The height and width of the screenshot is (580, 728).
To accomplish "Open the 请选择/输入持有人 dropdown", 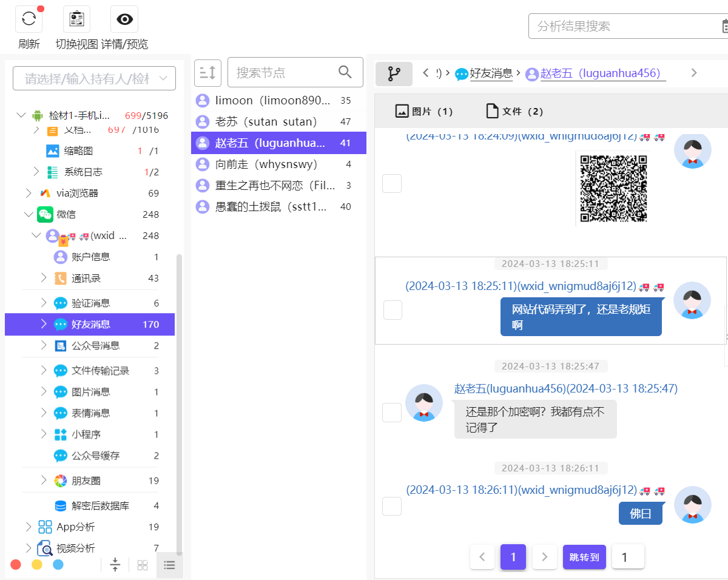I will click(x=94, y=78).
